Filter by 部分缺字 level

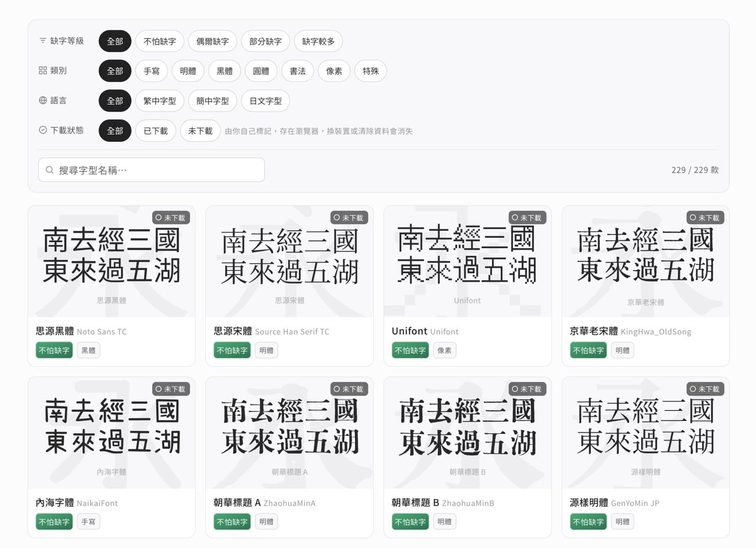tap(265, 41)
